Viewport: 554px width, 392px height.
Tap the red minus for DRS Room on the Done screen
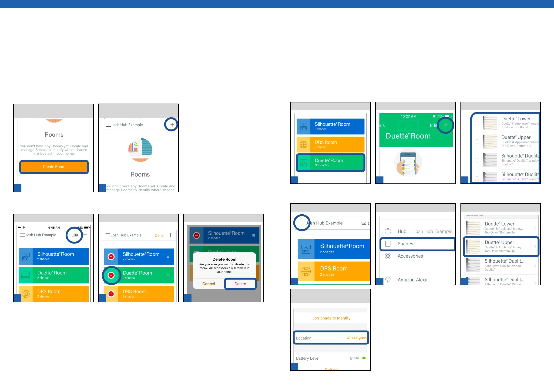111,294
